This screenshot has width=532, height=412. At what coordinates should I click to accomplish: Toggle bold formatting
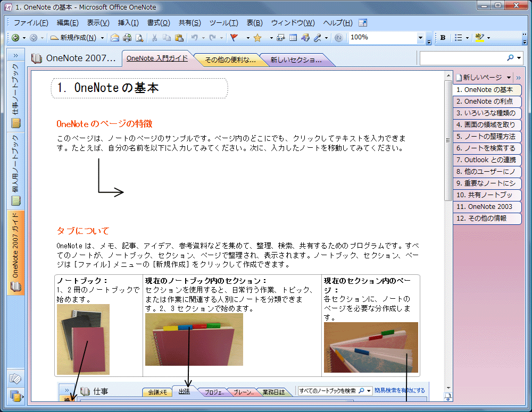pyautogui.click(x=443, y=38)
